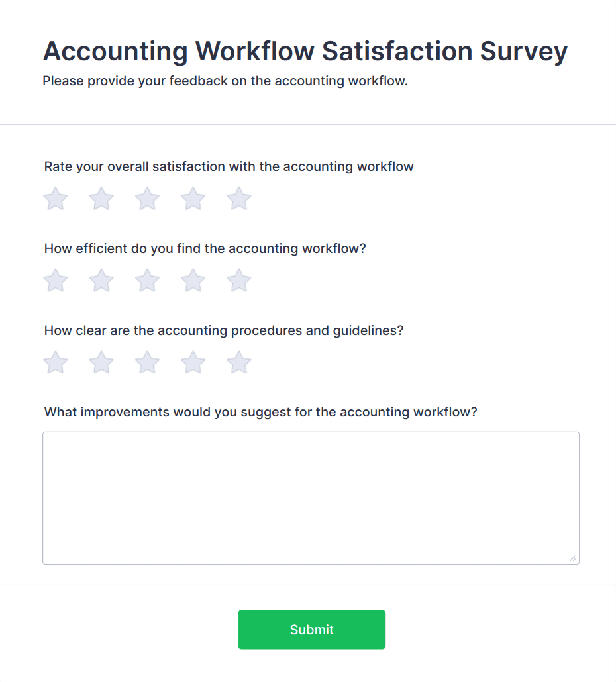Select the second star for overall satisfaction

(x=101, y=199)
